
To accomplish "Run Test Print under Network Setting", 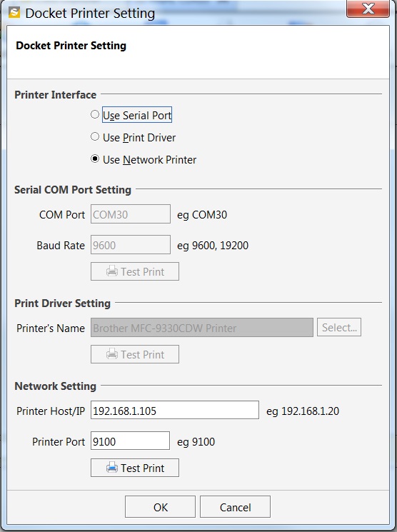I will (135, 468).
